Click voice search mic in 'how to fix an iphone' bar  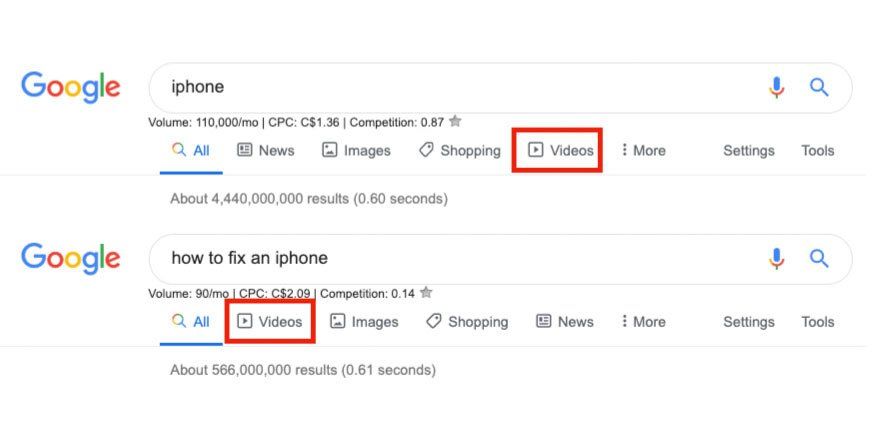coord(776,259)
